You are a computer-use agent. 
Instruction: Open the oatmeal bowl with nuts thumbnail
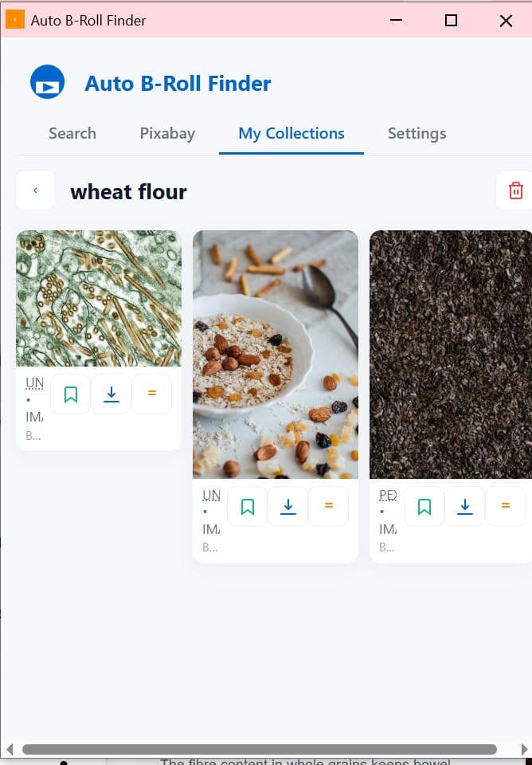coord(276,354)
